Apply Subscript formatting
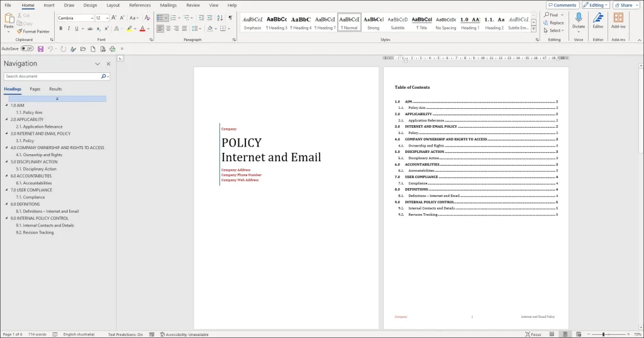 (x=98, y=29)
